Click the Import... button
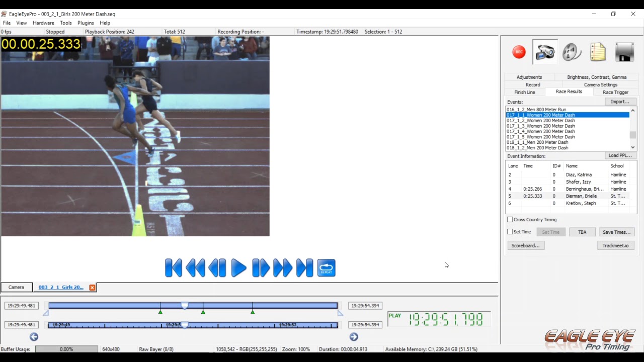644x362 pixels. coord(620,102)
